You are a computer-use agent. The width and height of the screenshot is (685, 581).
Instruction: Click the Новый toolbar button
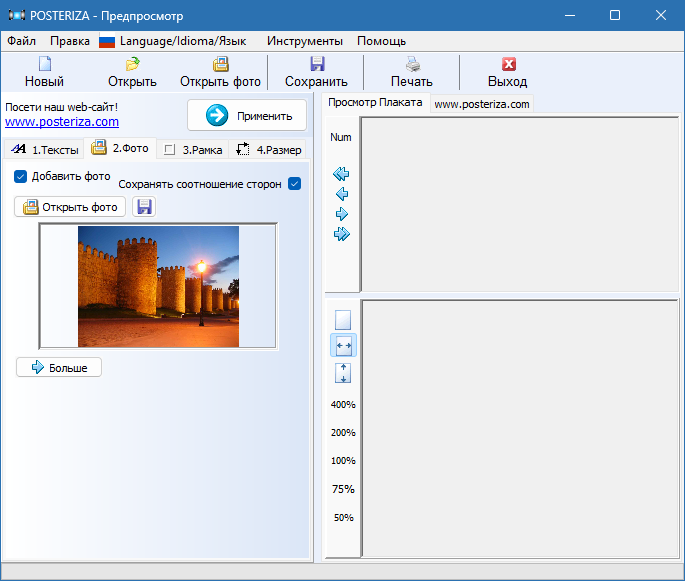pos(44,72)
